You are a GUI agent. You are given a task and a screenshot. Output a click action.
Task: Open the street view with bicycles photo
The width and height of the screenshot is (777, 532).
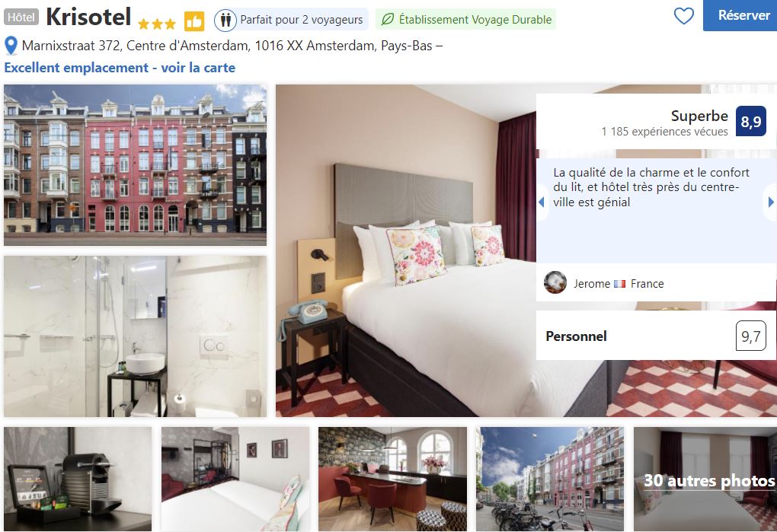(550, 479)
